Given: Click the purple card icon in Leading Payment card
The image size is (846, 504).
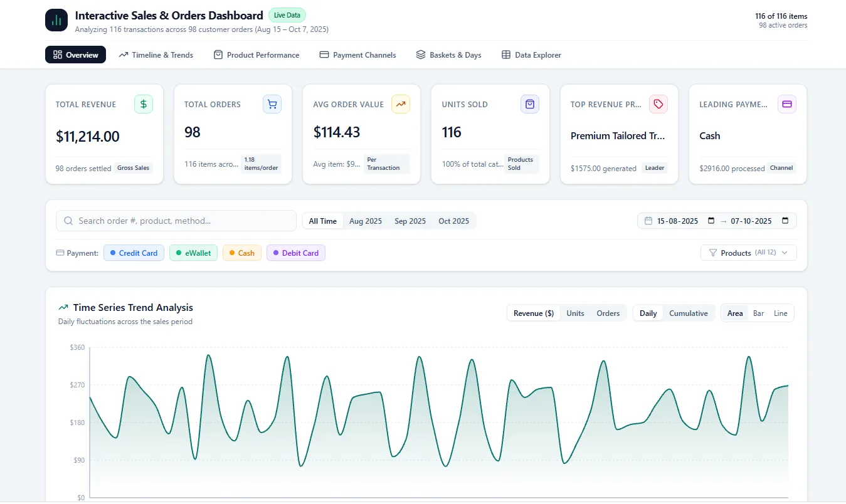Looking at the screenshot, I should pyautogui.click(x=787, y=104).
